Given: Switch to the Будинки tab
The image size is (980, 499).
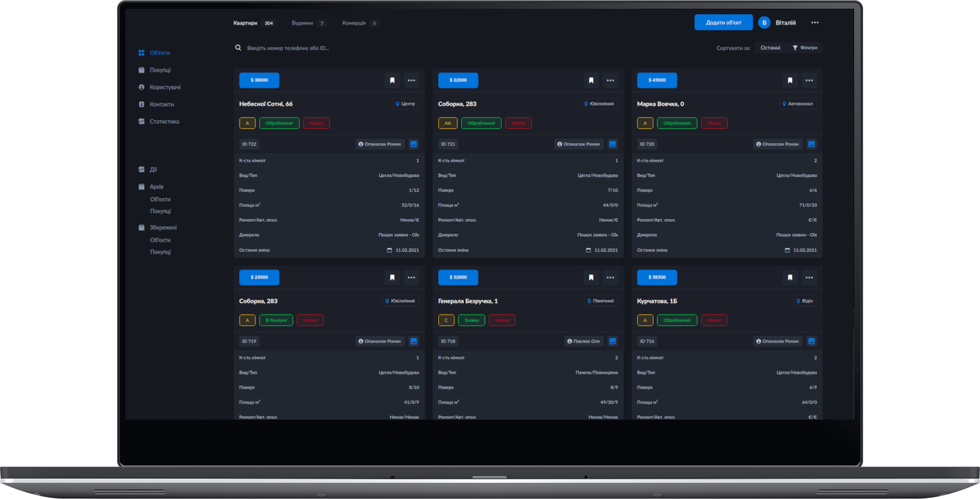Looking at the screenshot, I should [x=302, y=23].
